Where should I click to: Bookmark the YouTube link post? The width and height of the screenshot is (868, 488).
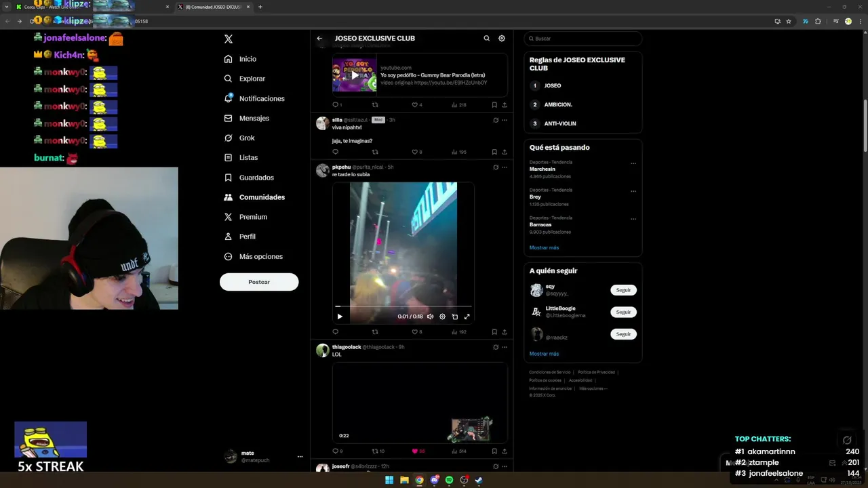494,105
